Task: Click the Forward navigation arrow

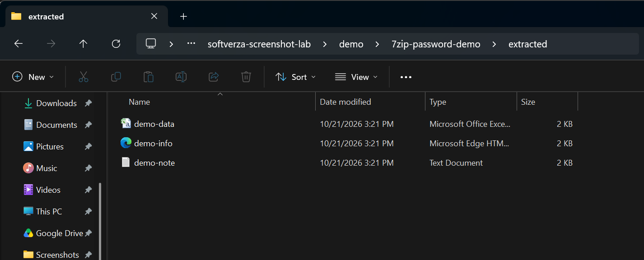Action: (x=51, y=44)
